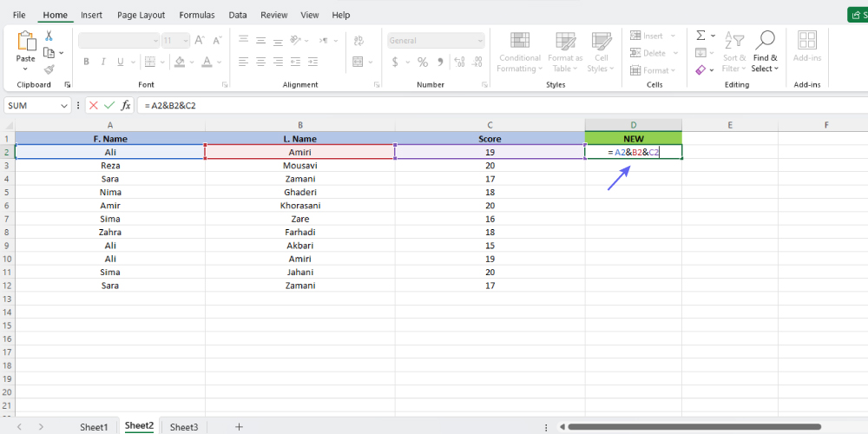Click inside the formula bar text

click(x=347, y=105)
